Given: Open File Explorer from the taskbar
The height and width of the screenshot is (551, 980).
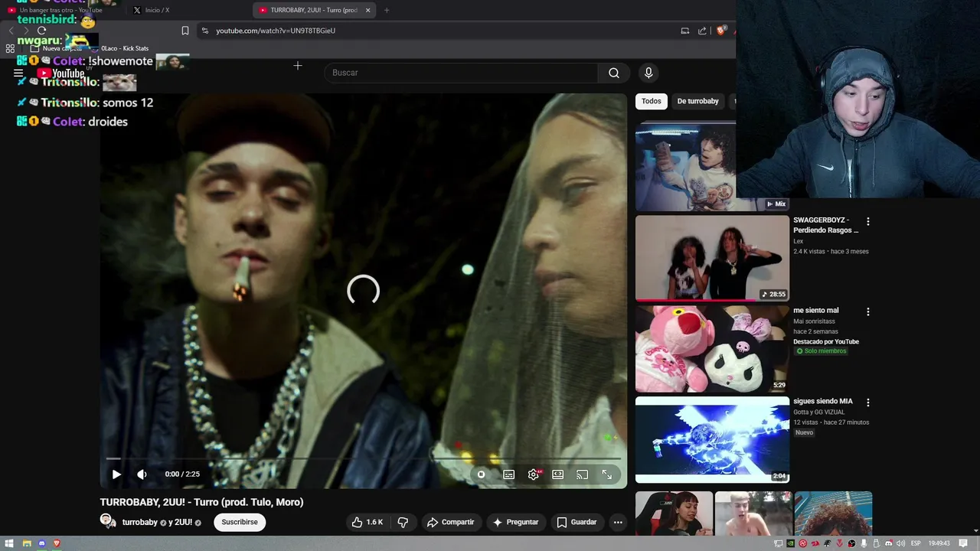Looking at the screenshot, I should click(x=27, y=543).
